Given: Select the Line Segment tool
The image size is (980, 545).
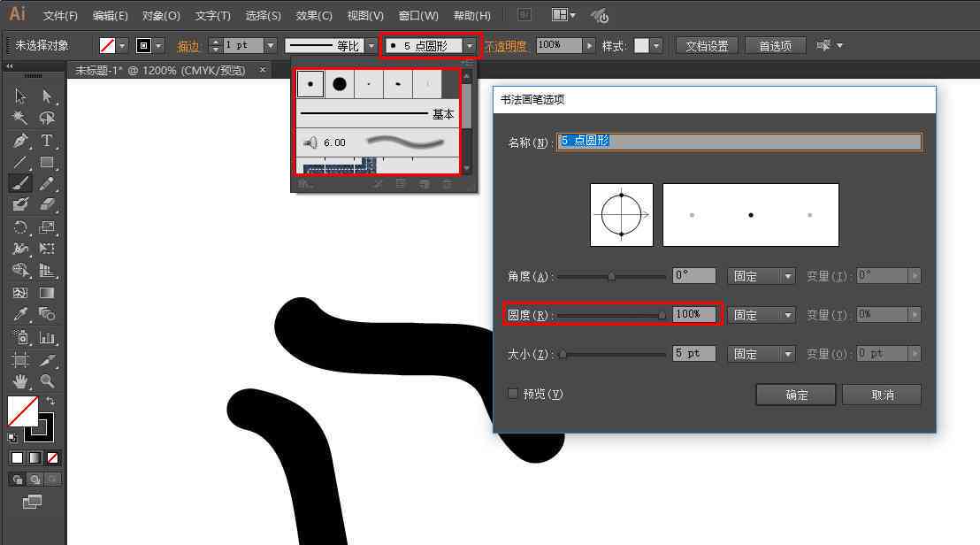Looking at the screenshot, I should click(x=20, y=163).
